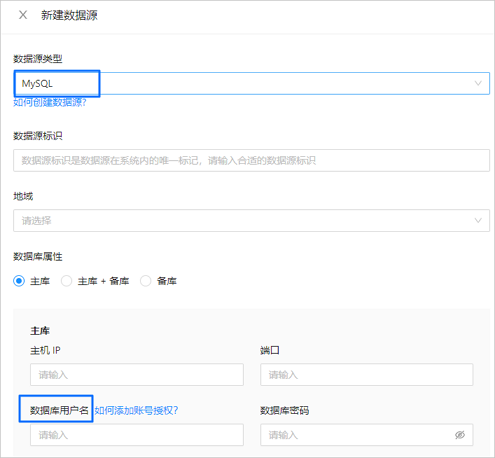Click the 数据库用户名 label
Image resolution: width=495 pixels, height=458 pixels.
pyautogui.click(x=59, y=410)
